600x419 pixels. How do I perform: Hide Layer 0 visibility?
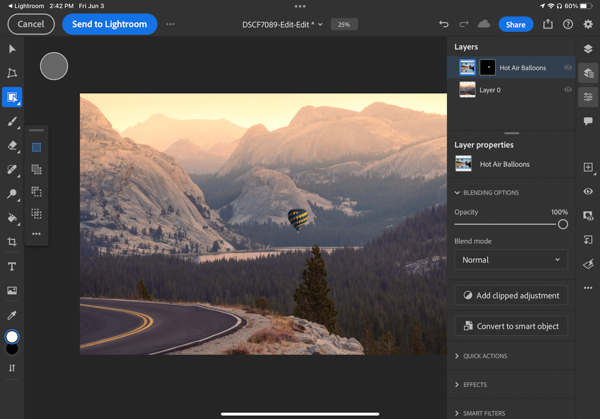(568, 90)
